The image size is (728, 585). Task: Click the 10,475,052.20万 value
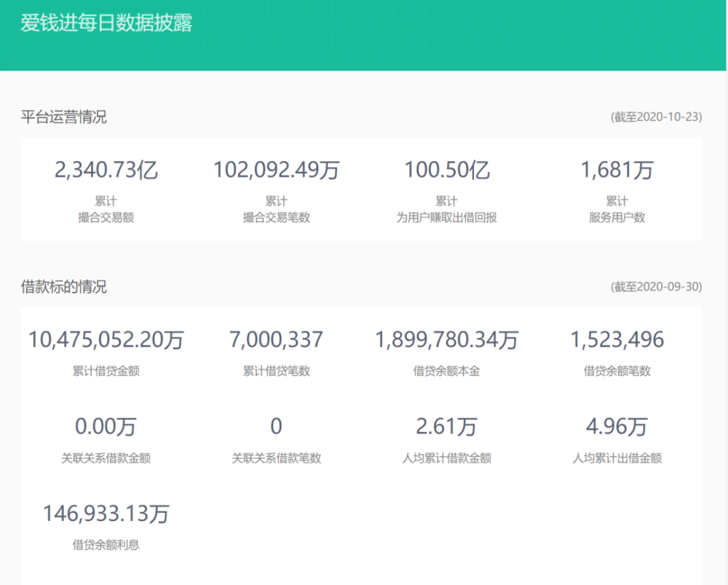pos(106,339)
